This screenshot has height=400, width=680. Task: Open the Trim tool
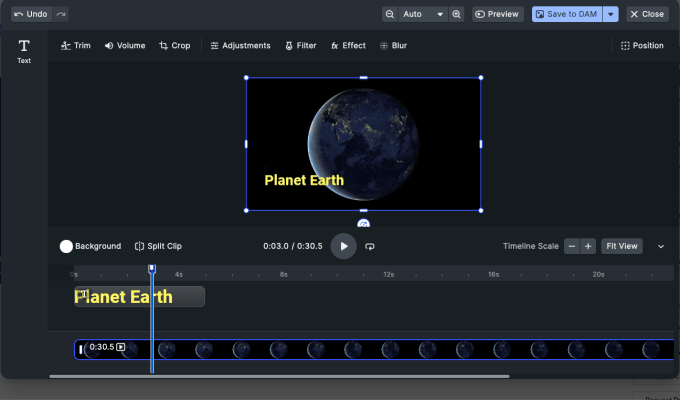pos(75,46)
